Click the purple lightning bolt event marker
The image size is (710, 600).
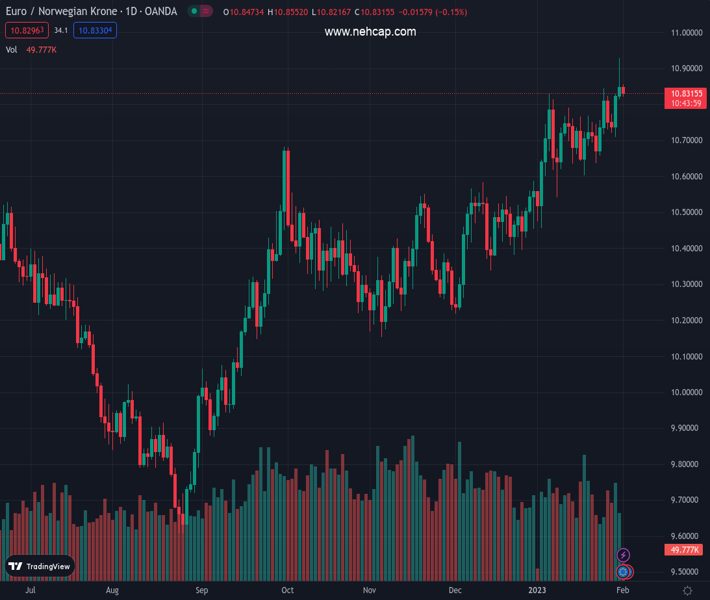point(623,555)
